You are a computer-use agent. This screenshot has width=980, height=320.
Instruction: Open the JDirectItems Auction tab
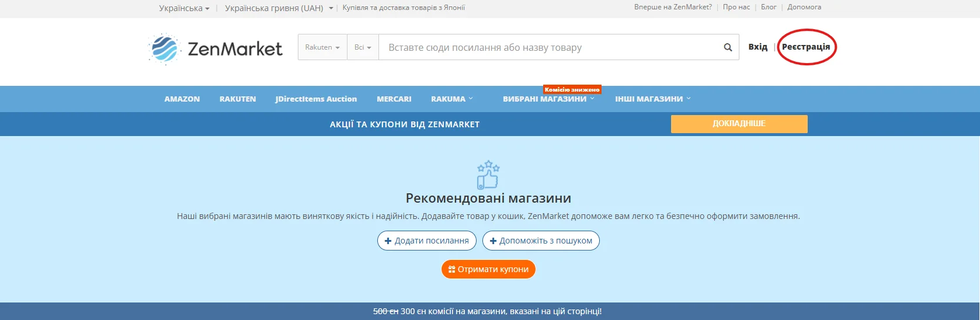(x=316, y=99)
